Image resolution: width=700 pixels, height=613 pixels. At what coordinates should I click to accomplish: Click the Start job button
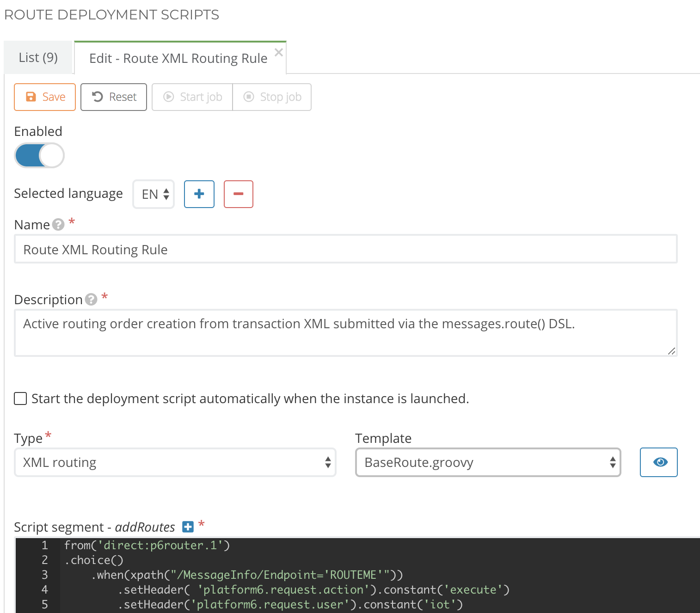pos(192,97)
